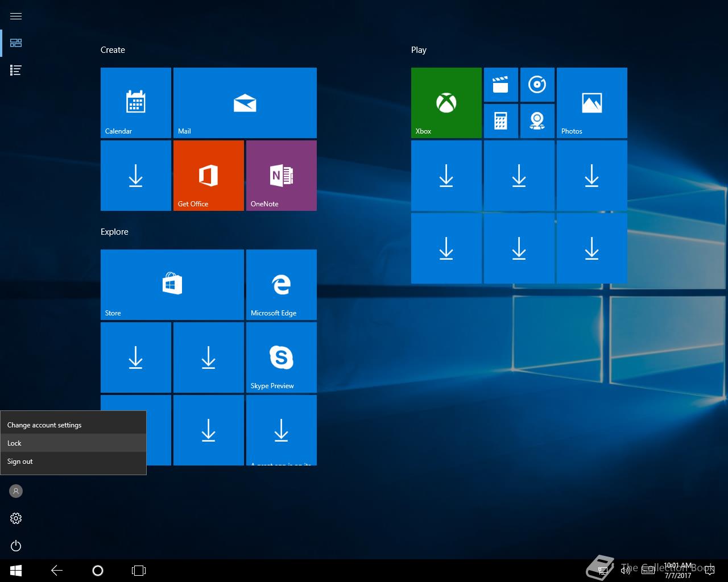Open Settings via the gear icon

16,518
